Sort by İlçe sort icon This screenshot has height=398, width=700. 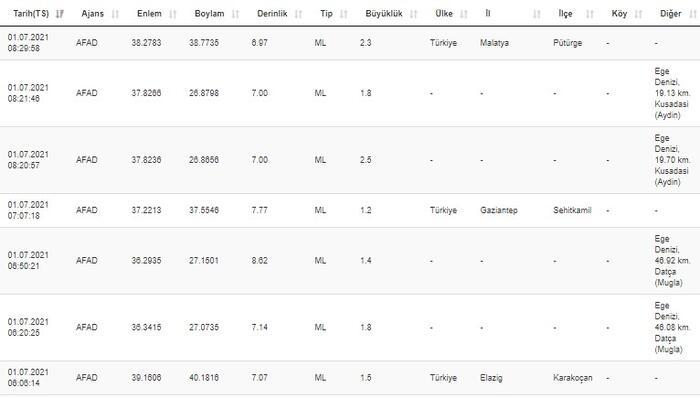click(590, 14)
